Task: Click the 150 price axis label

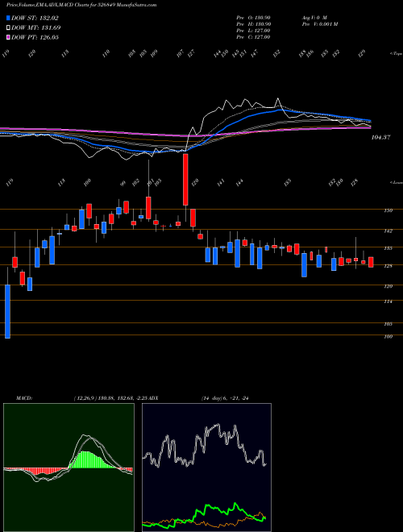Action: 388,210
